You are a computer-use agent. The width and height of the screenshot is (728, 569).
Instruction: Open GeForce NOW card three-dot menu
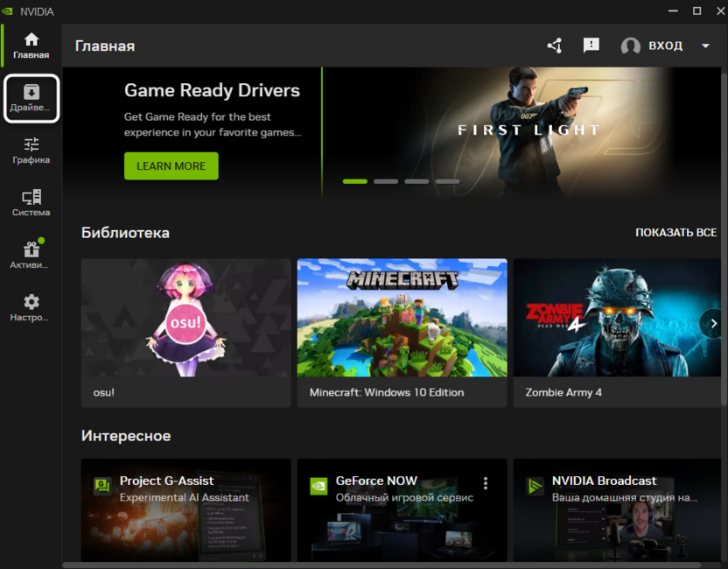486,483
